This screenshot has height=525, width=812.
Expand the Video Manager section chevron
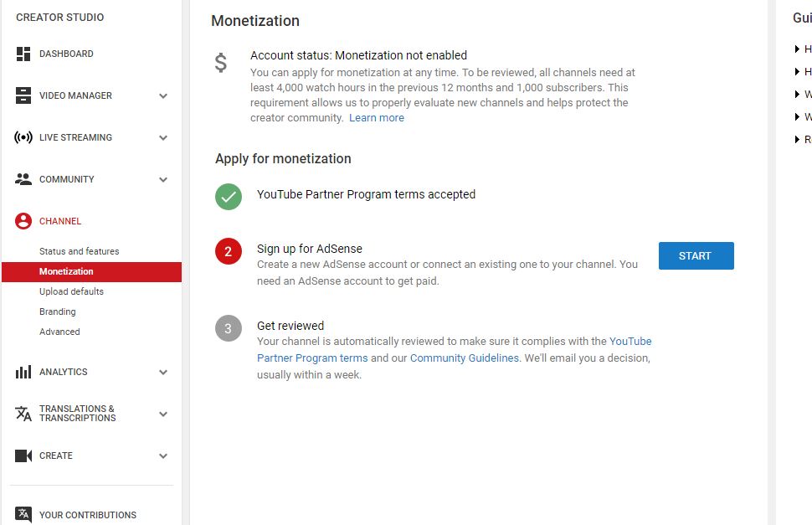tap(163, 96)
